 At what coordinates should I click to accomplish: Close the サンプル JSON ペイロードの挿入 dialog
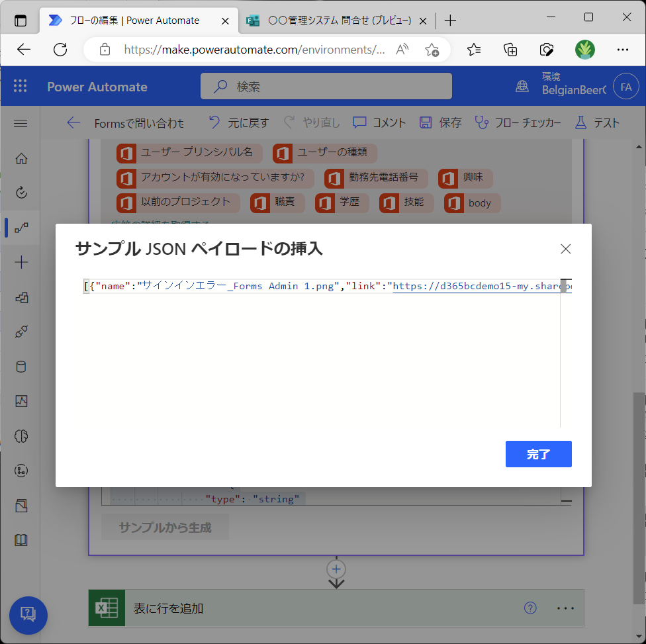coord(565,249)
